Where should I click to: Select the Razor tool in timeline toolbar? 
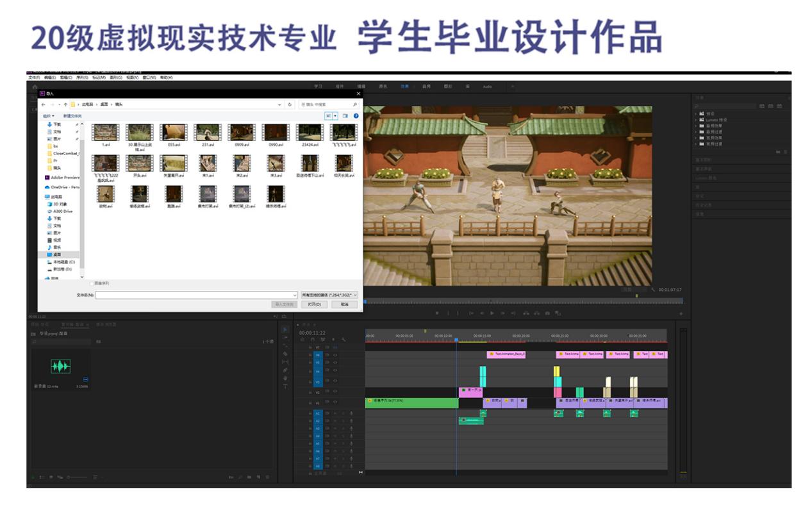point(285,354)
